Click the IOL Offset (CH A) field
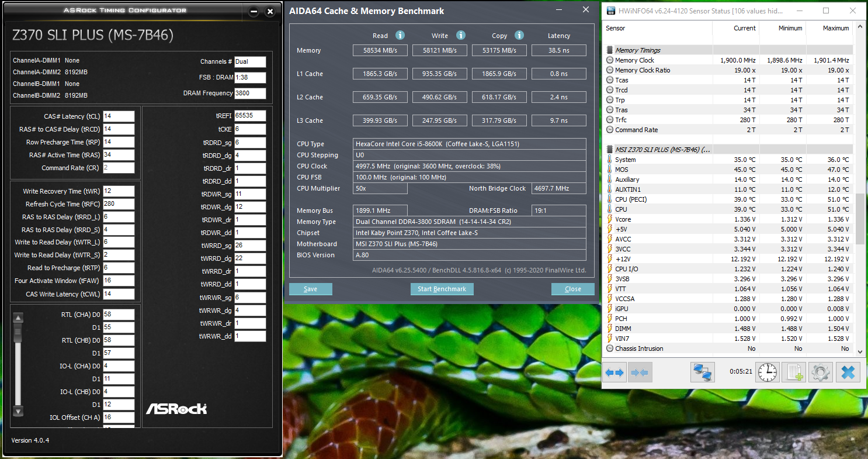Screen dimensions: 868x459 [119, 417]
